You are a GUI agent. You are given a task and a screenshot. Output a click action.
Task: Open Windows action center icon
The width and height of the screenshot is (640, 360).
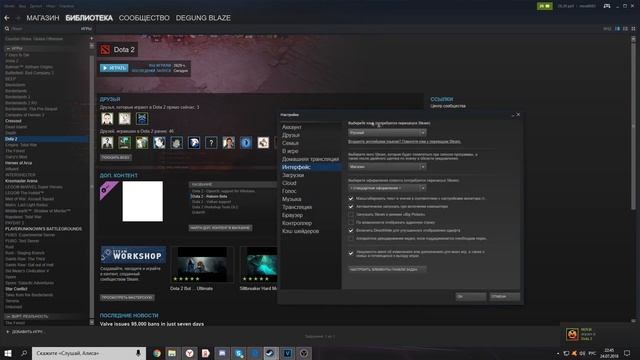click(x=627, y=353)
